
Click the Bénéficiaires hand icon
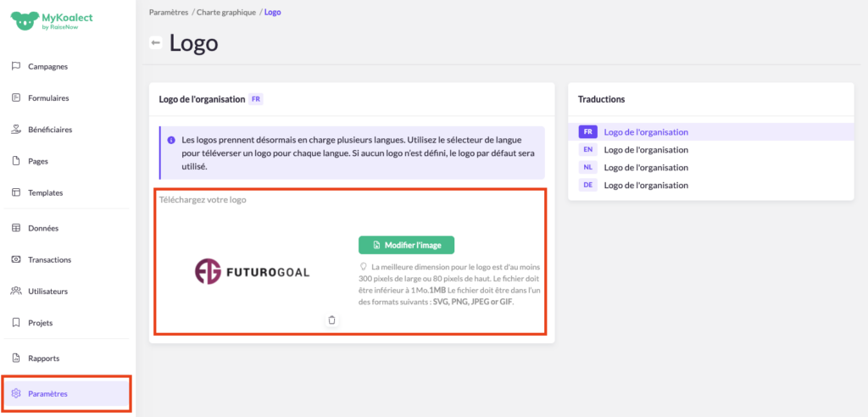tap(15, 130)
